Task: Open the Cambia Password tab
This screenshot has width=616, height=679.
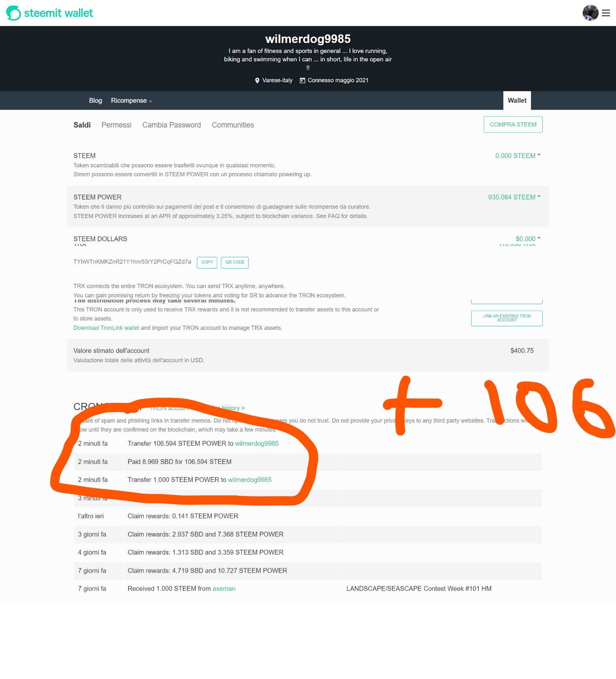Action: point(172,125)
